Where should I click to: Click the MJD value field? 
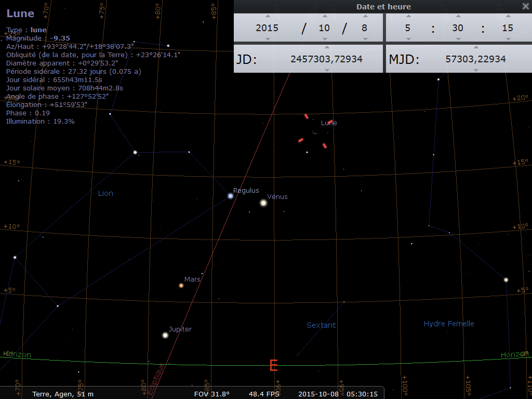[475, 59]
